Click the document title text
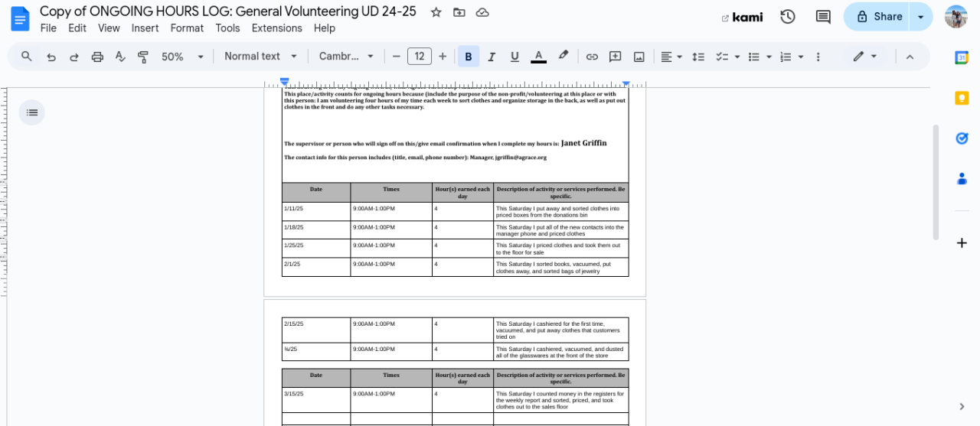 (x=228, y=11)
